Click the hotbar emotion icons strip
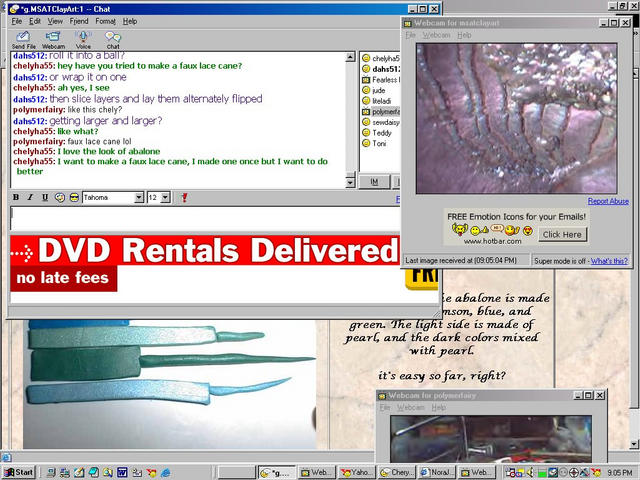The image size is (640, 480). tap(492, 231)
